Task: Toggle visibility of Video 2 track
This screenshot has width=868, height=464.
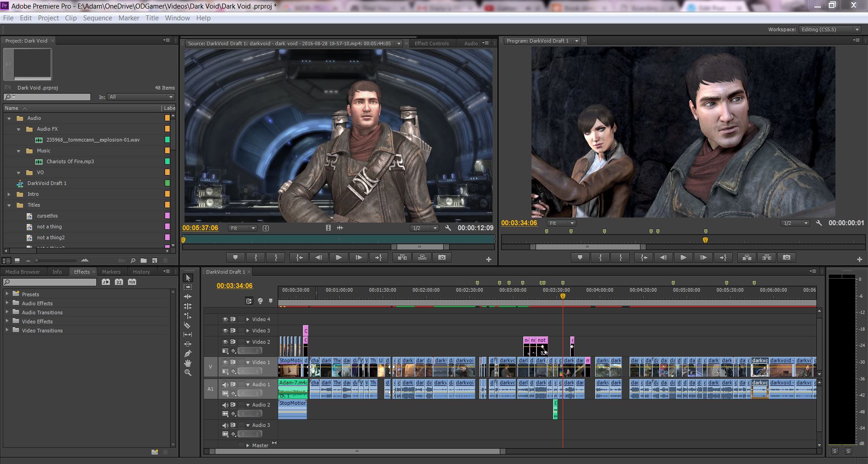Action: [225, 342]
